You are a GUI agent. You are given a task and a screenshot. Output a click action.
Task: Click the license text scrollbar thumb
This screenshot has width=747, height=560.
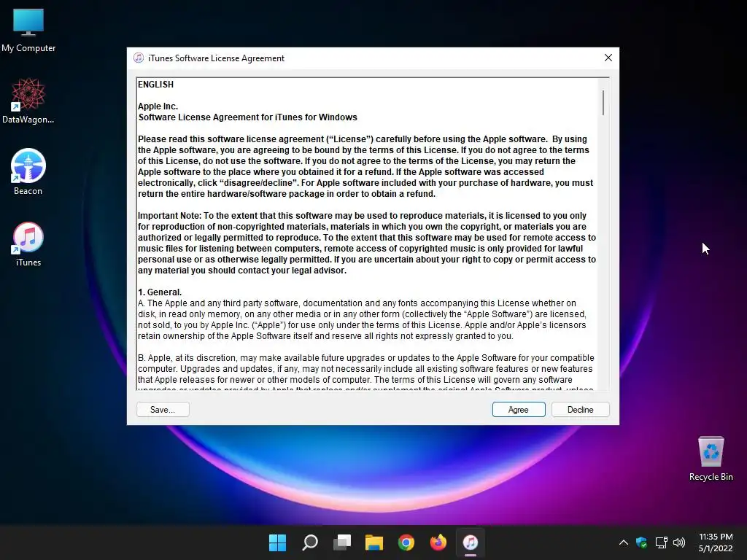pos(603,102)
